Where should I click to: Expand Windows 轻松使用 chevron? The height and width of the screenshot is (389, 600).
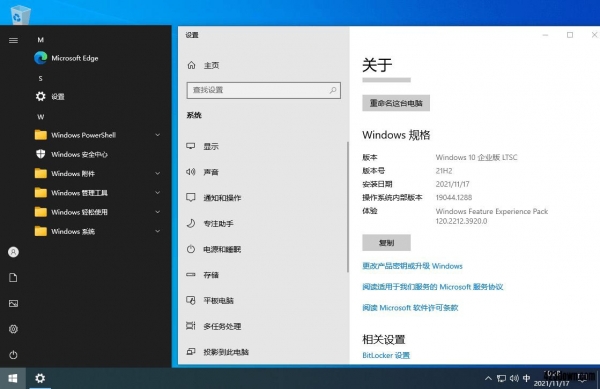[158, 212]
